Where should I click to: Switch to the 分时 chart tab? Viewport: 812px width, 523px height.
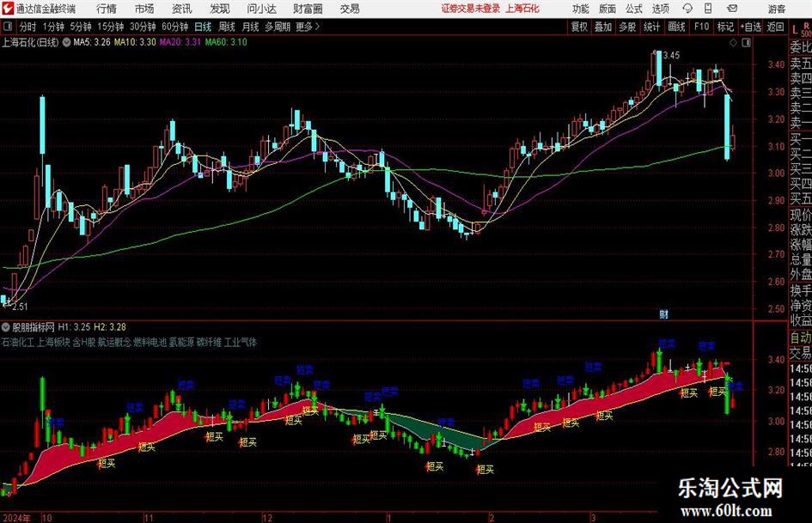pos(28,27)
